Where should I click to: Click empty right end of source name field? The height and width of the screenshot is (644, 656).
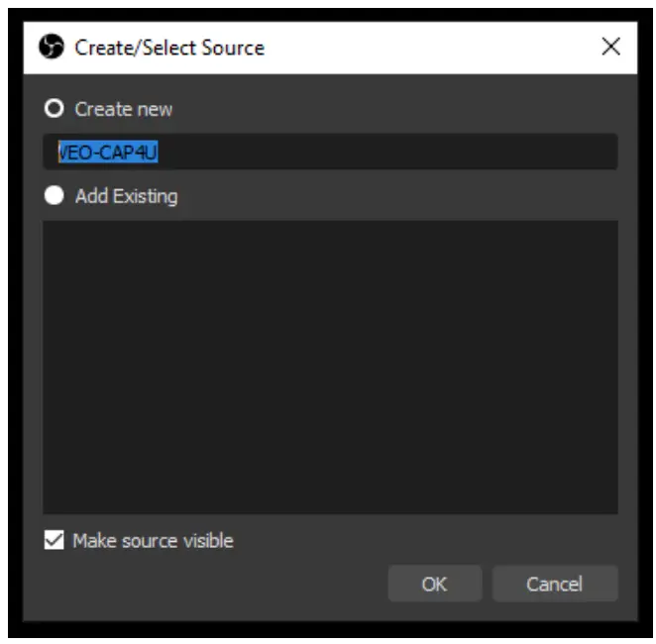click(495, 153)
